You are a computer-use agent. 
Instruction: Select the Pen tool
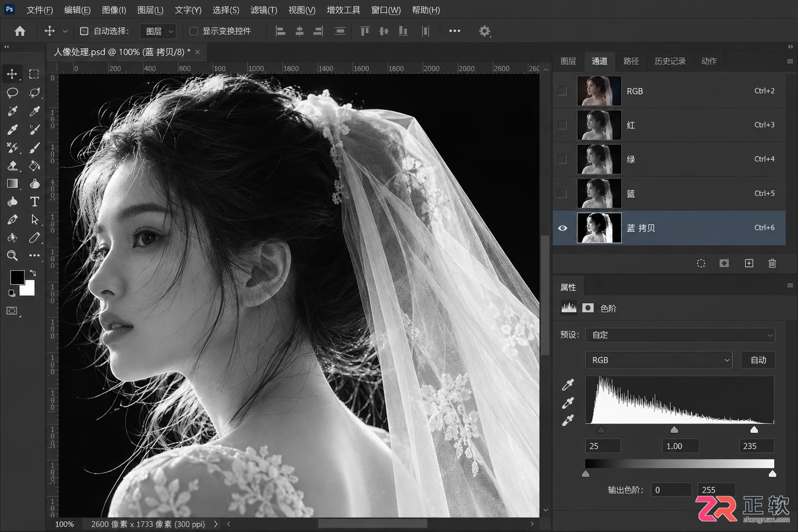tap(12, 219)
